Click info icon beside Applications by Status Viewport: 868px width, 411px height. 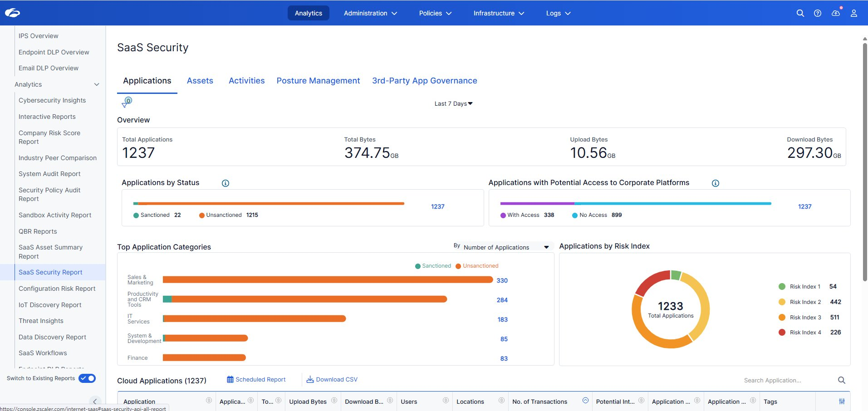pos(225,183)
